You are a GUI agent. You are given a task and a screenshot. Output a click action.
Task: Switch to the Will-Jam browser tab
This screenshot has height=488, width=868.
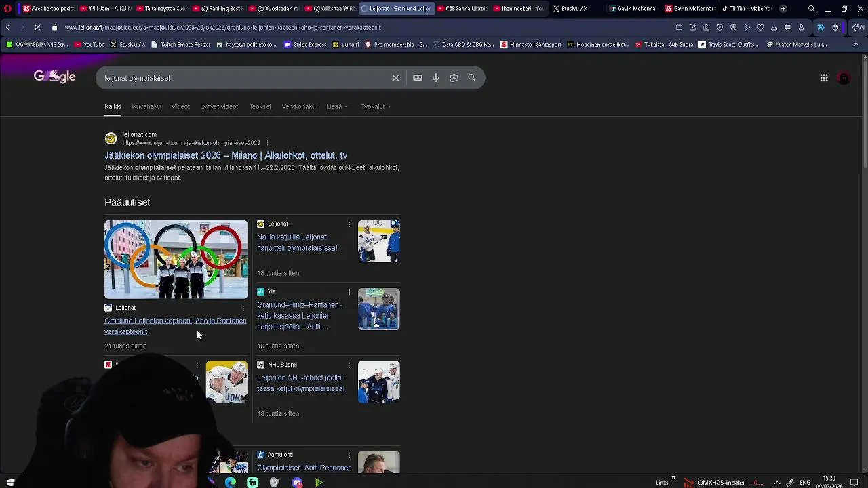click(x=104, y=9)
